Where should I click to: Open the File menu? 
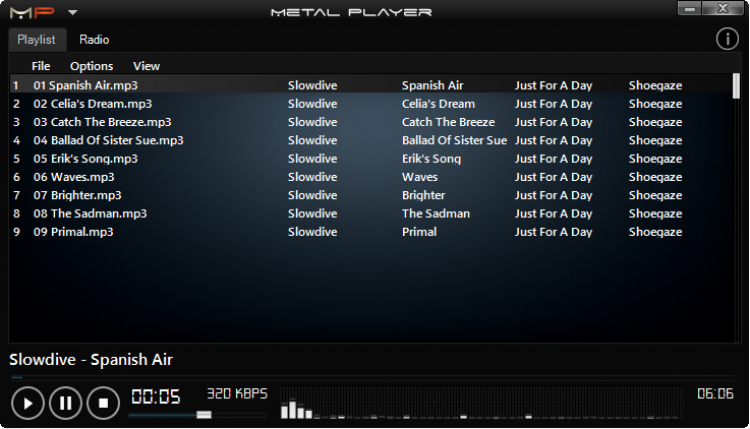pos(41,66)
